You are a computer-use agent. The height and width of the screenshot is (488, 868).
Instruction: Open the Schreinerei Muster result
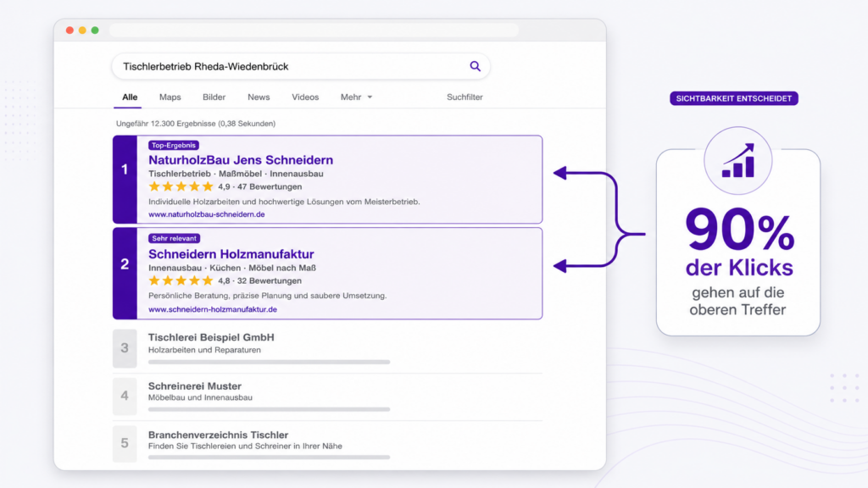coord(194,385)
